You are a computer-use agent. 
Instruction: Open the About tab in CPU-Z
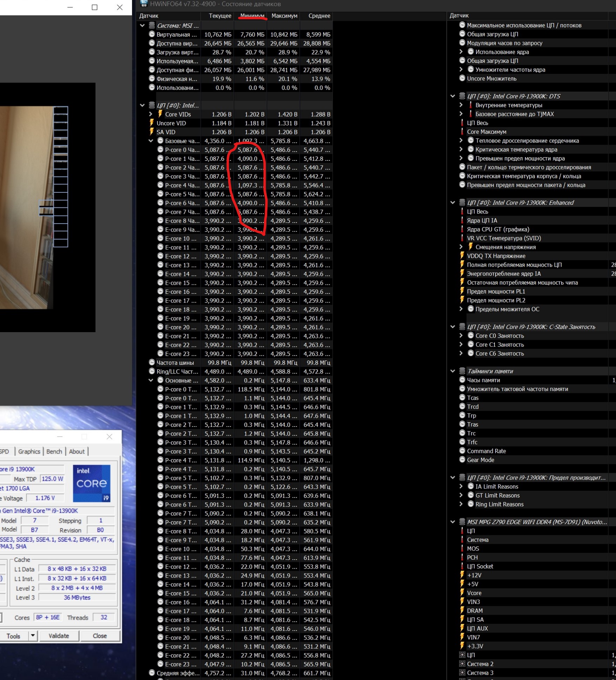point(77,451)
